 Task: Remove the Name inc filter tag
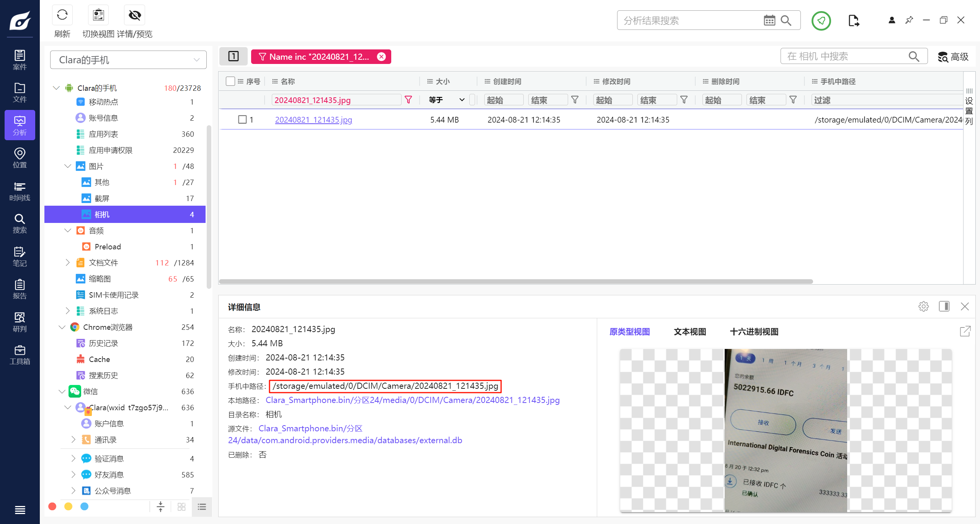click(381, 57)
